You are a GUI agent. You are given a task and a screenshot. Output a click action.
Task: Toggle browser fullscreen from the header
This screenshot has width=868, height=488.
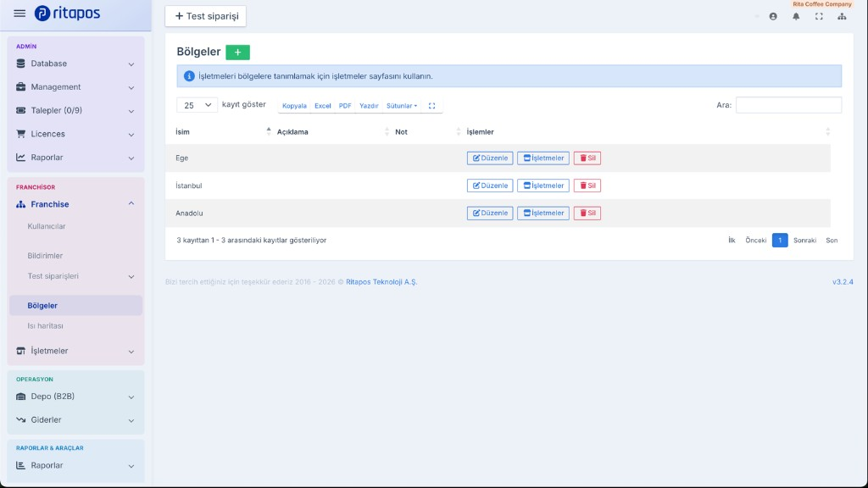coord(819,17)
